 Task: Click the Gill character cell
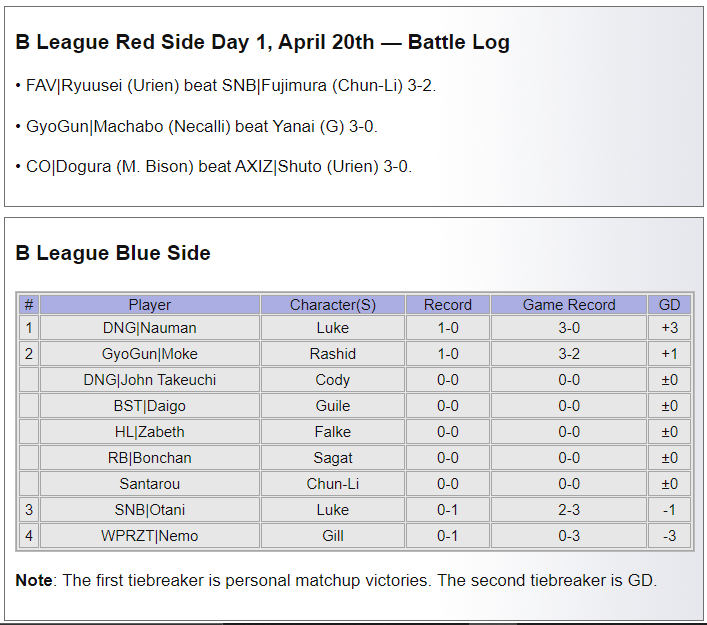click(333, 536)
